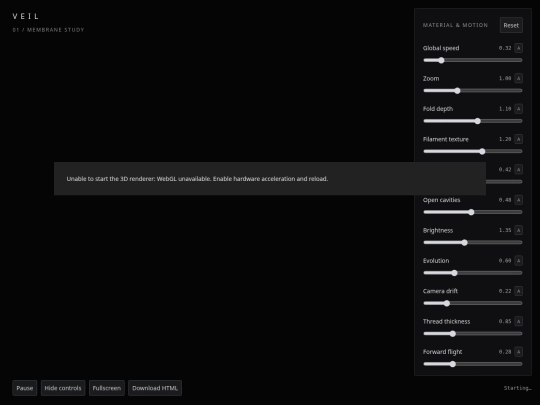Toggle the A button for Evolution

pyautogui.click(x=518, y=260)
